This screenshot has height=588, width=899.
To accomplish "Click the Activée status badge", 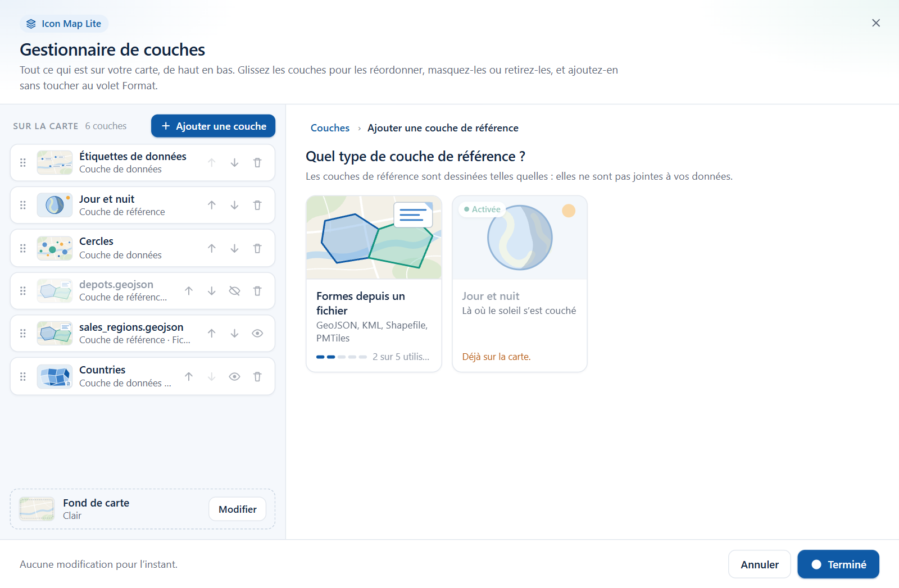I will tap(482, 209).
